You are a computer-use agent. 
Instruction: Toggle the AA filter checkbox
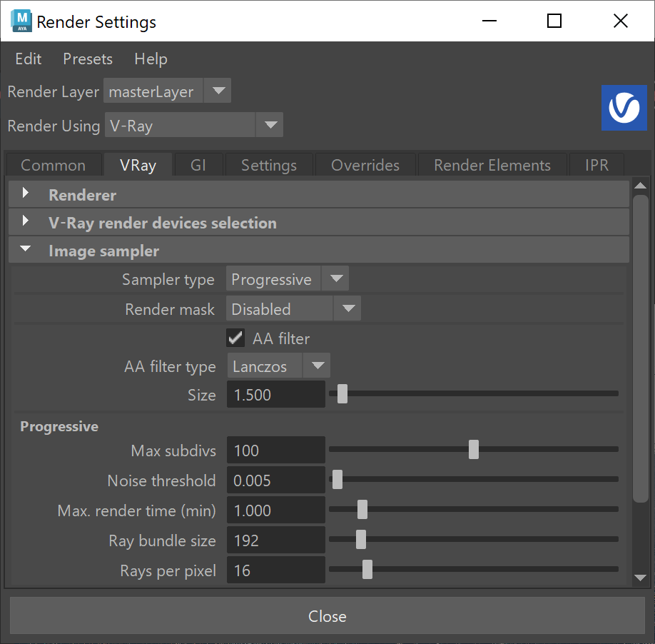[235, 338]
